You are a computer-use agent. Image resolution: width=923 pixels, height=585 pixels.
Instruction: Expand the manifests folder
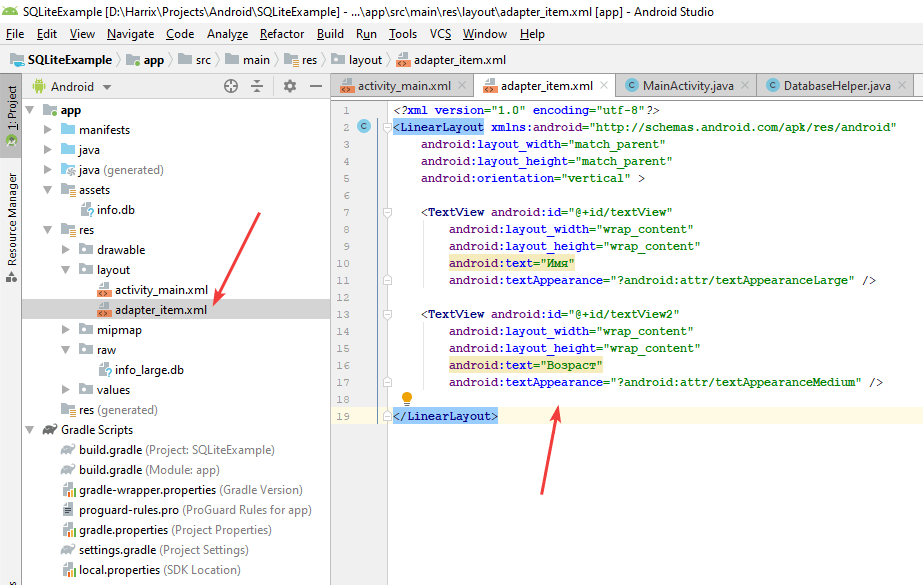(48, 130)
